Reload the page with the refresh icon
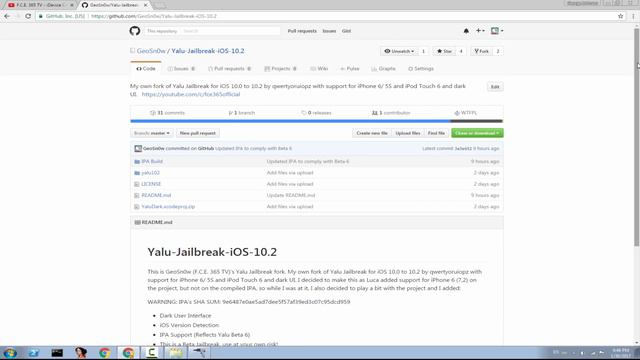The image size is (640, 360). pyautogui.click(x=28, y=16)
